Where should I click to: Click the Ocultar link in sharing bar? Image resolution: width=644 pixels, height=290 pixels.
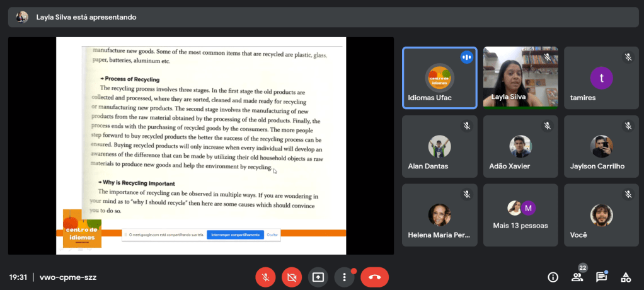point(272,235)
